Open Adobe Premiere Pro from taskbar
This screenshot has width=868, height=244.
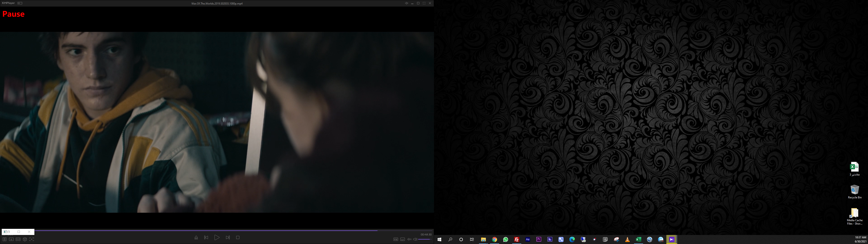coord(539,239)
